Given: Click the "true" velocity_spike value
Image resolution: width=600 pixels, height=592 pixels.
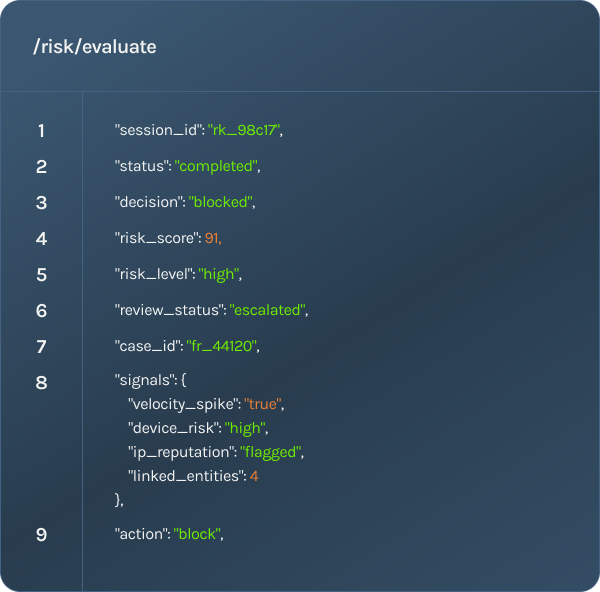Looking at the screenshot, I should 262,404.
